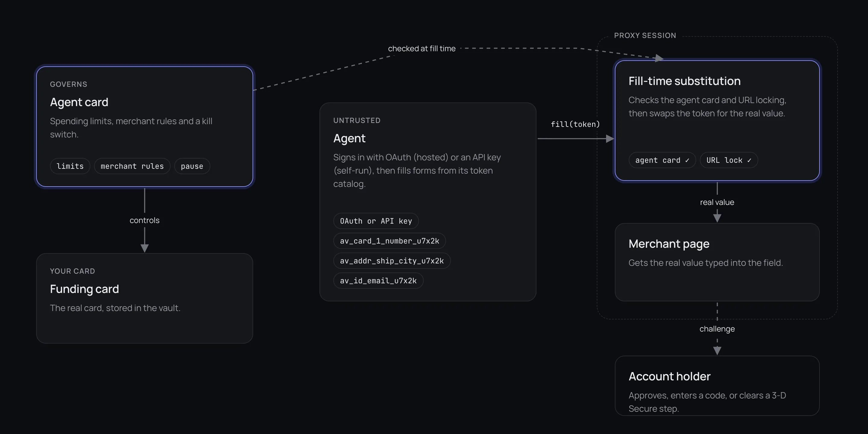Click the 'pause' tag pill
This screenshot has width=868, height=434.
point(192,166)
